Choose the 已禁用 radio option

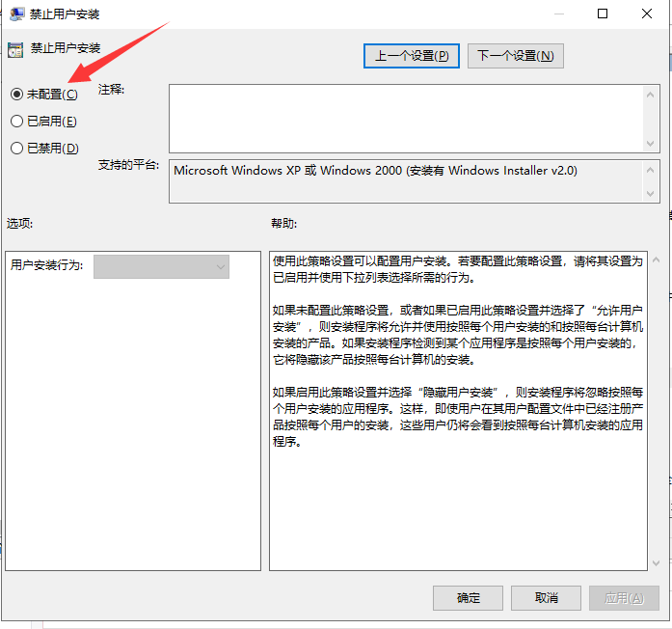(x=16, y=148)
